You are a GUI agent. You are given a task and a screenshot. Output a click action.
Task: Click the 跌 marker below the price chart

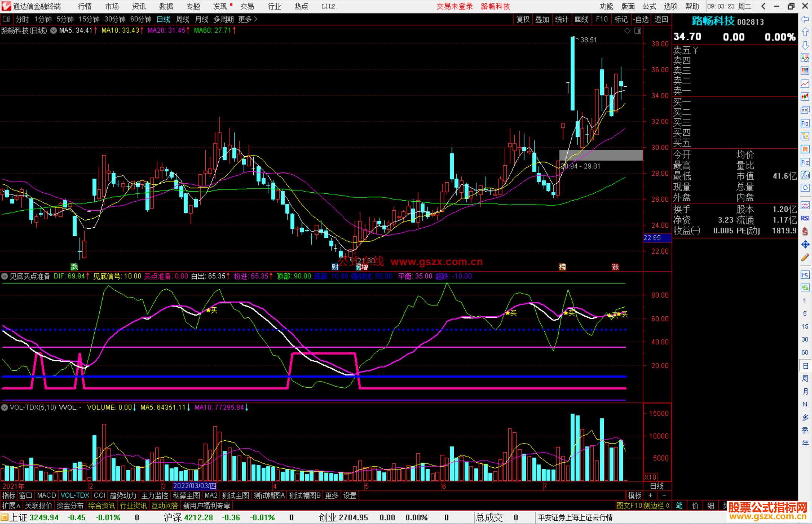74,267
